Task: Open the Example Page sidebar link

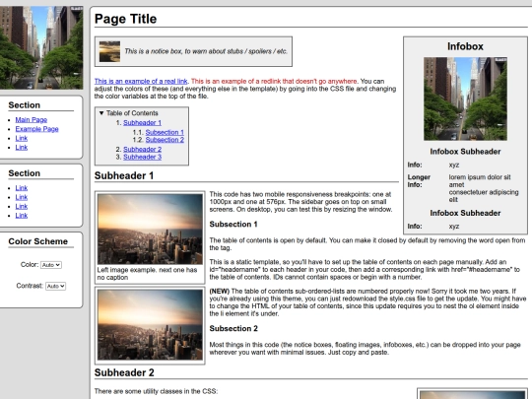Action: (x=37, y=129)
